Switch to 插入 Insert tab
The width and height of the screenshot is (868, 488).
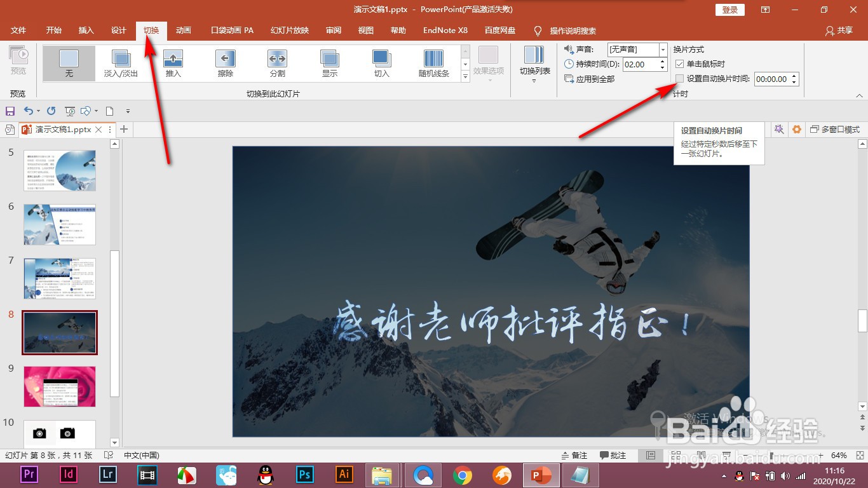(86, 30)
